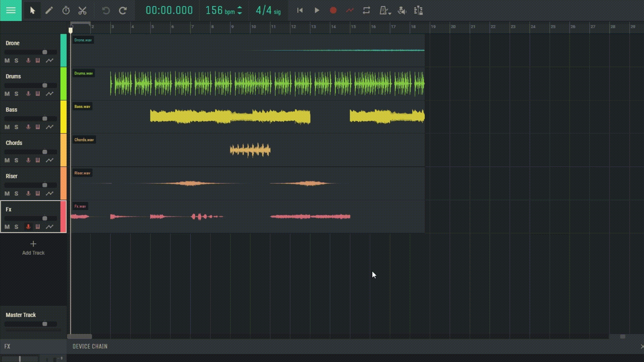The width and height of the screenshot is (644, 362).
Task: Open the hamburger menu
Action: click(11, 10)
